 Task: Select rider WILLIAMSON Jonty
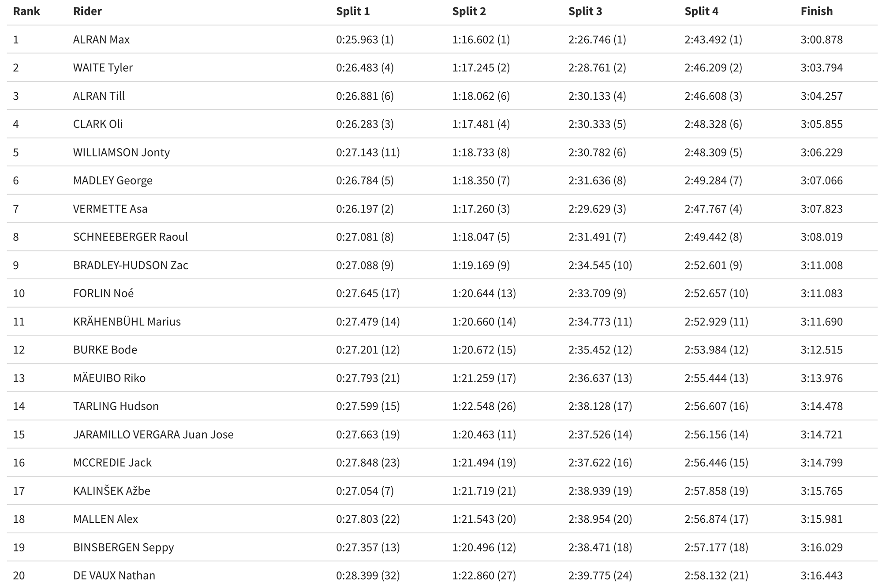tap(121, 152)
